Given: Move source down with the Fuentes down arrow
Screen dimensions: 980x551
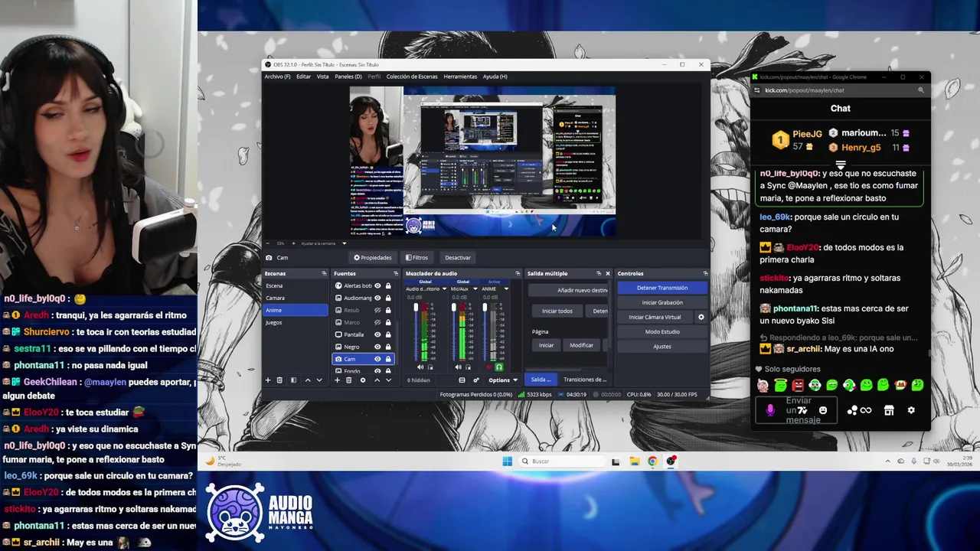Looking at the screenshot, I should click(x=388, y=380).
